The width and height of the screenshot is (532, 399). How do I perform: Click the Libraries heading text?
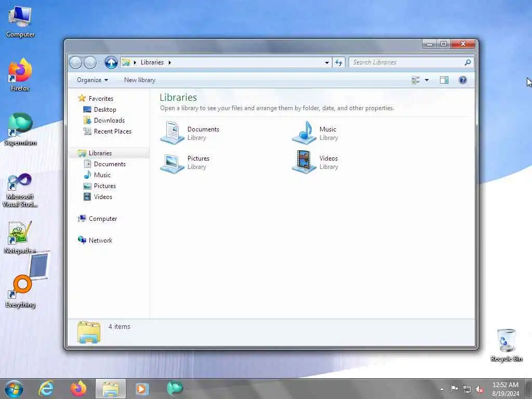[178, 97]
